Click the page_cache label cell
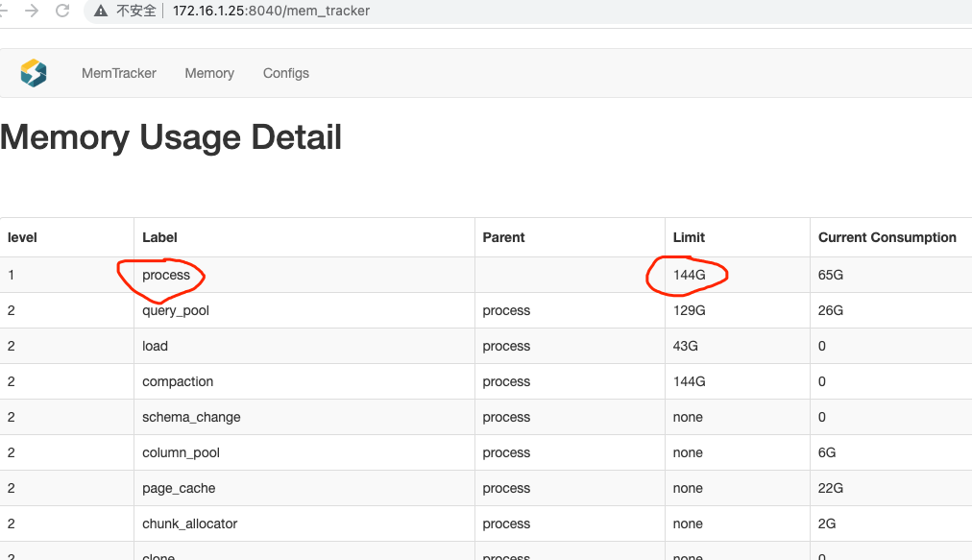Screen dimensions: 972x560 [x=179, y=488]
